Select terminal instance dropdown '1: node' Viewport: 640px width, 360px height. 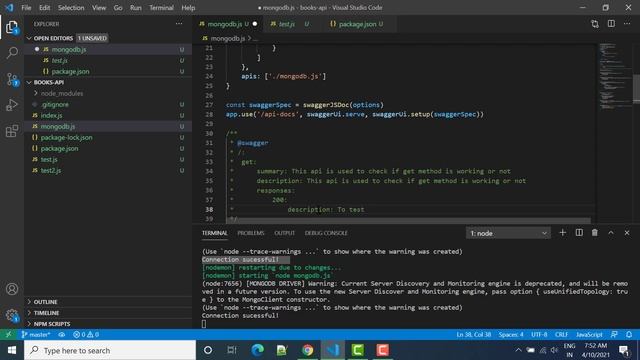click(508, 233)
